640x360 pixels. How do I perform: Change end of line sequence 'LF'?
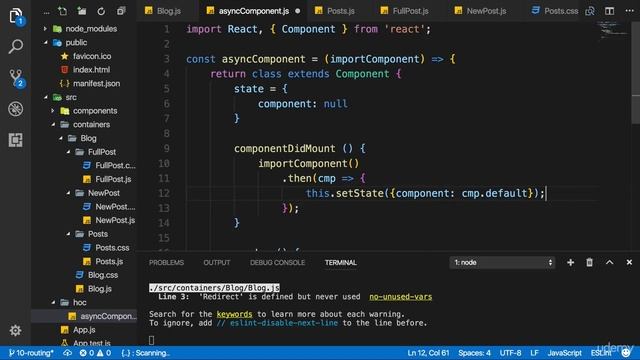click(534, 353)
